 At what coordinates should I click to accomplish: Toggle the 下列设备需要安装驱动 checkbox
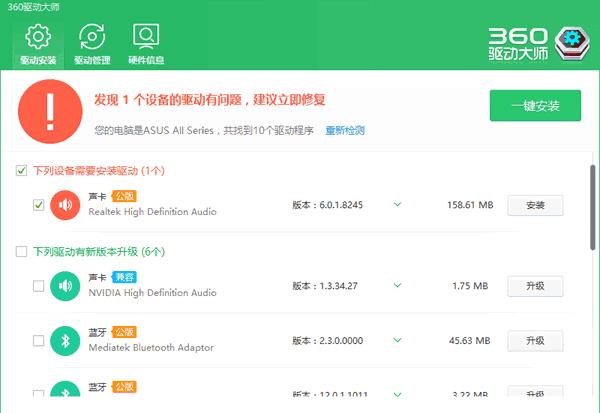pyautogui.click(x=21, y=170)
